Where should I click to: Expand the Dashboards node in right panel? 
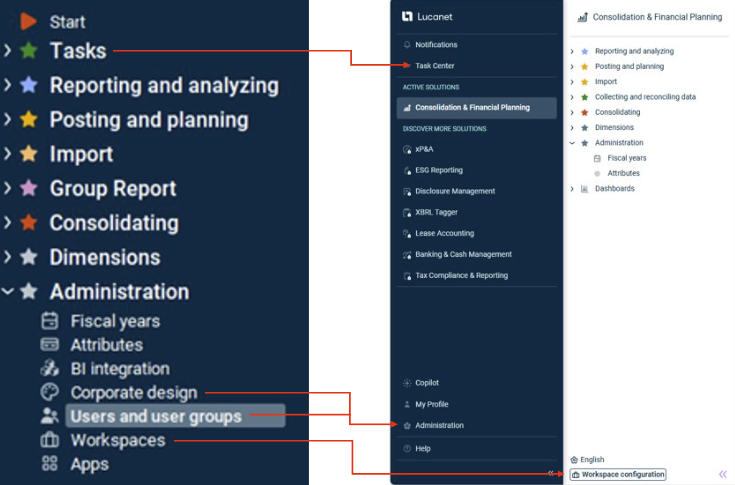[x=572, y=188]
